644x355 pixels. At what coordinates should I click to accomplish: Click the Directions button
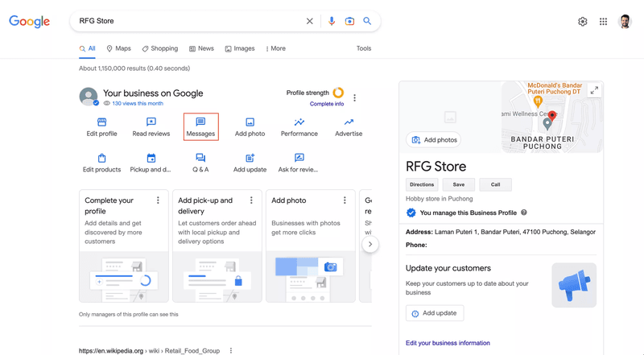point(422,184)
